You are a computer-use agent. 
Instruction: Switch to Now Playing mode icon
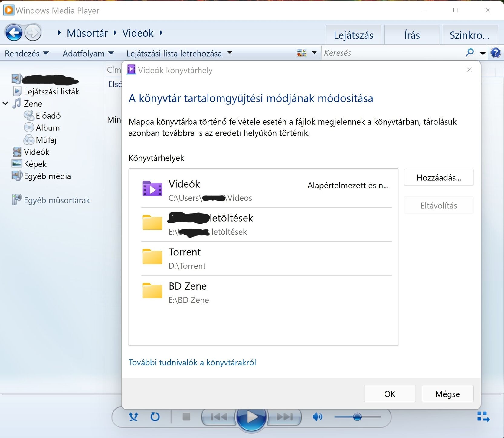(483, 417)
